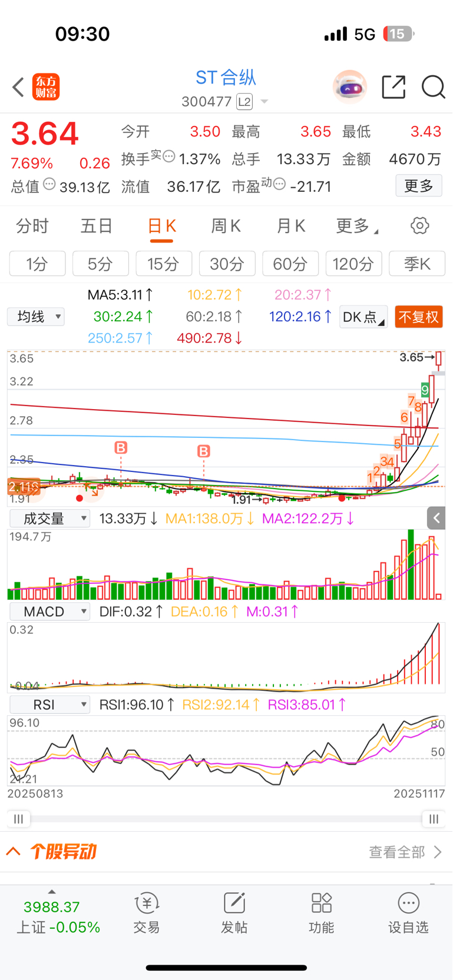The image size is (453, 980).
Task: Tap the MA1:138.0万 volume value
Action: 210,519
